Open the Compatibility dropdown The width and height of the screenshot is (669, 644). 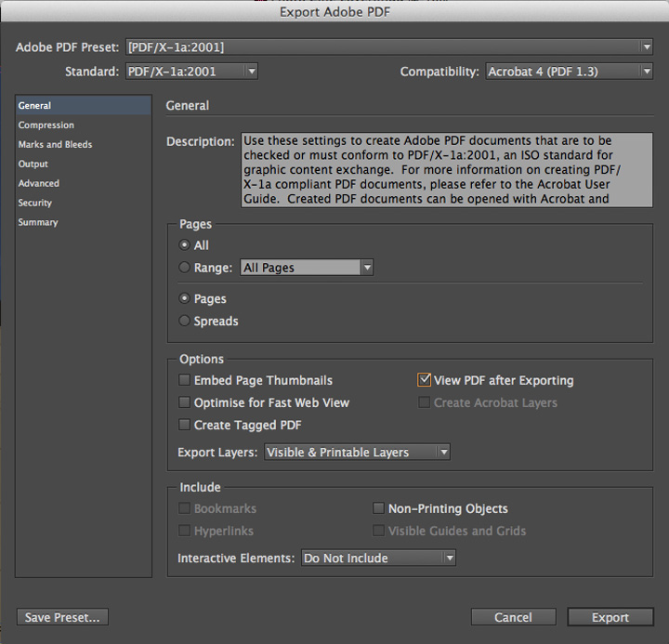(x=570, y=72)
